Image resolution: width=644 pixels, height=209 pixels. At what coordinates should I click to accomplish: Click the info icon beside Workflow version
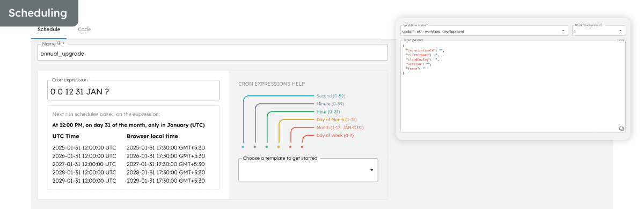(602, 25)
